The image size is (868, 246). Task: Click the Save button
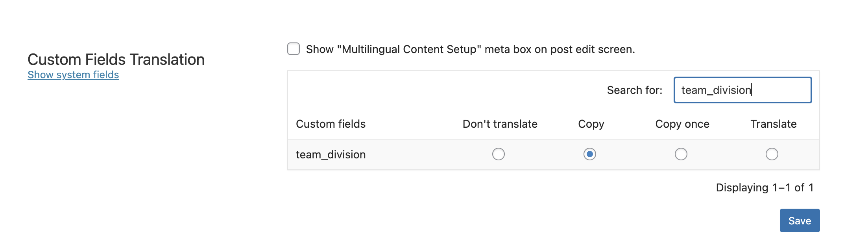(800, 220)
